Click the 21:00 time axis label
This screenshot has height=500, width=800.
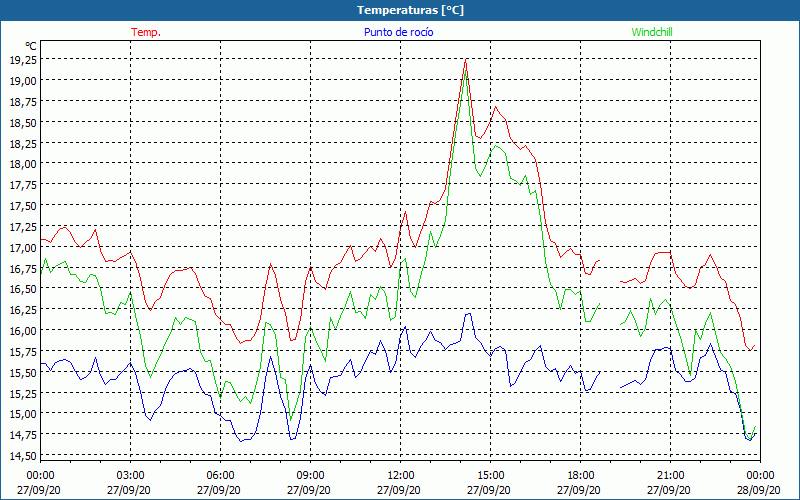670,476
